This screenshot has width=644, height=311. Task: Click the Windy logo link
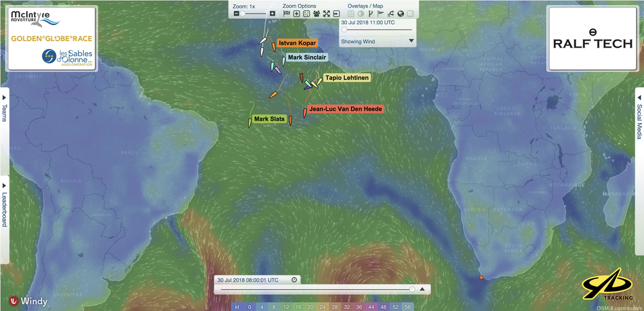coord(28,301)
